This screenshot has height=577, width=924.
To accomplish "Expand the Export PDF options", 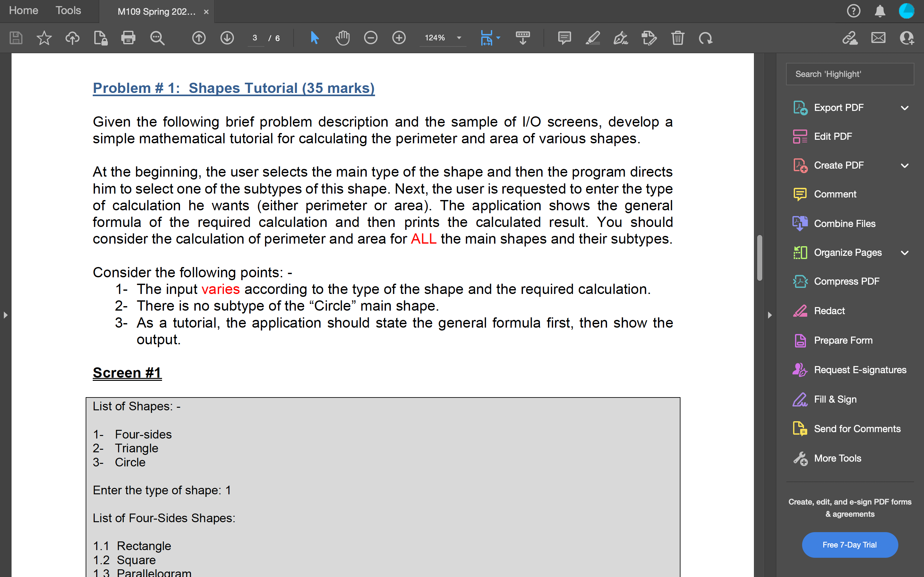I will tap(905, 108).
